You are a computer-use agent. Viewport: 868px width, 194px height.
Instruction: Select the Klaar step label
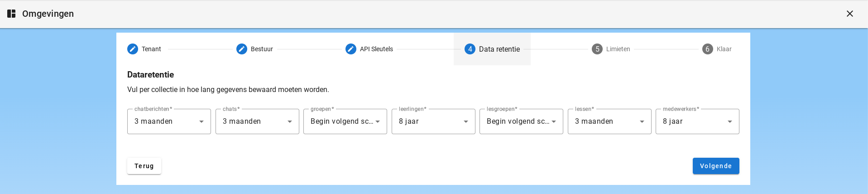coord(724,49)
